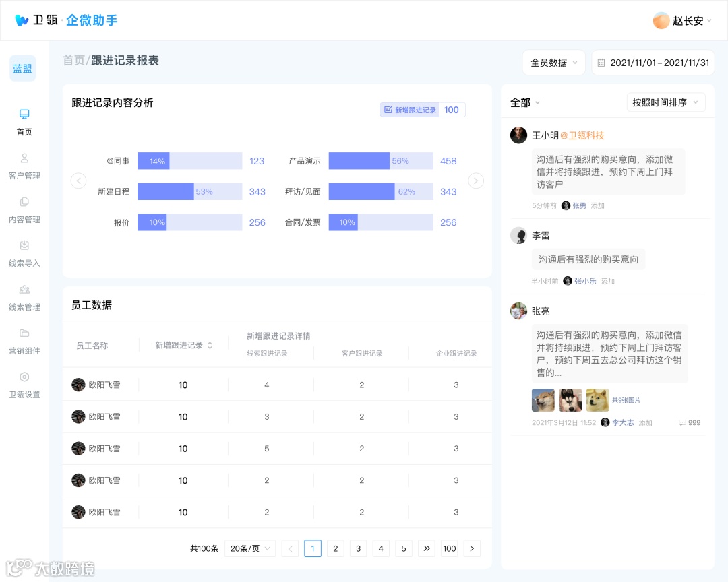
Task: Open 客户管理 person icon
Action: (x=24, y=158)
